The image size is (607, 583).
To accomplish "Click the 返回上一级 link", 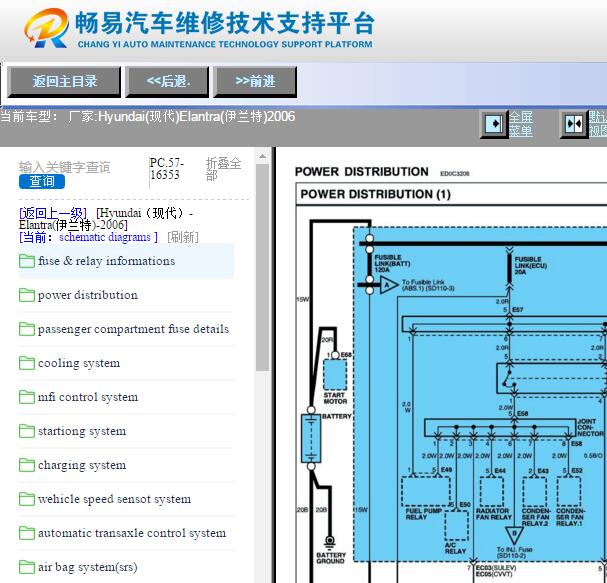I will (53, 213).
